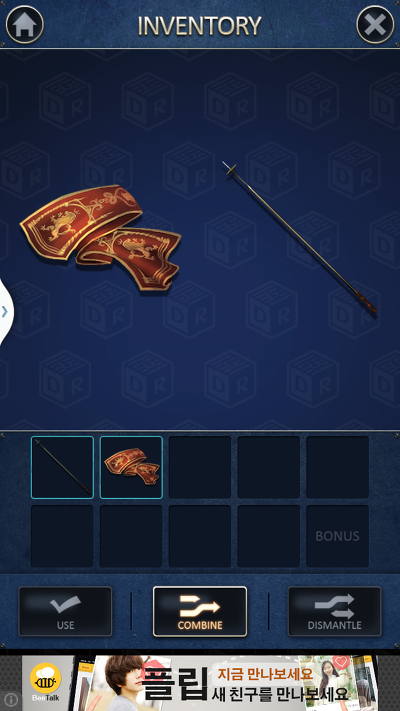This screenshot has height=711, width=400.
Task: Select the third empty top-row slot
Action: coord(200,468)
